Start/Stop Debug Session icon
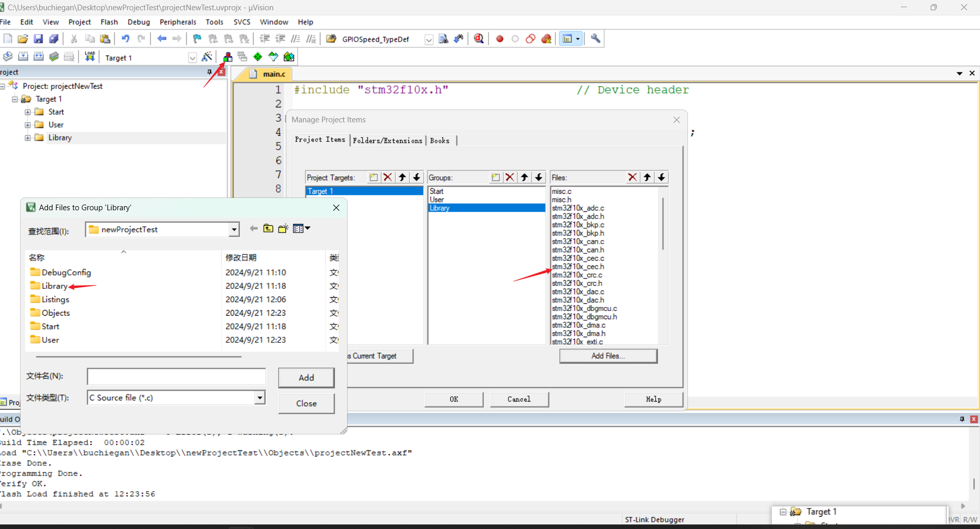This screenshot has height=529, width=980. [x=479, y=39]
